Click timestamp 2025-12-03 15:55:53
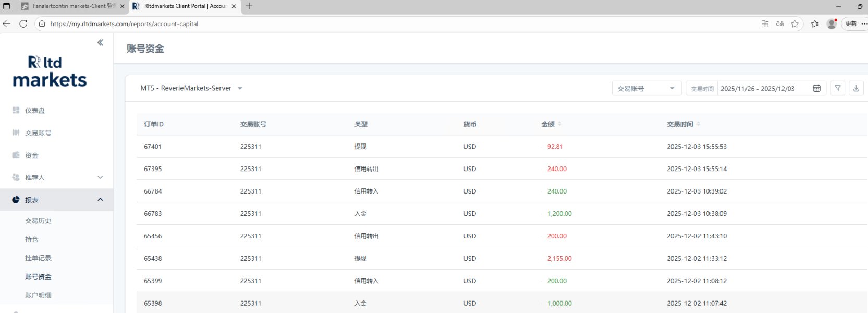 click(696, 147)
